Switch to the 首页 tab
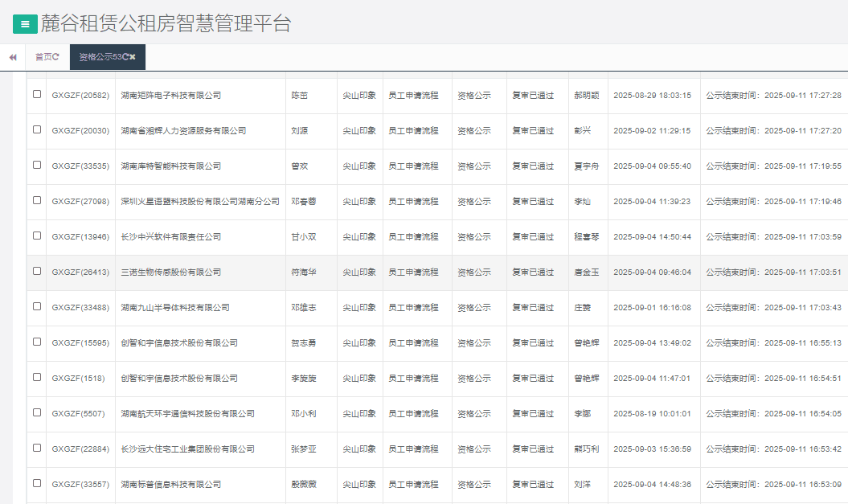 click(43, 57)
